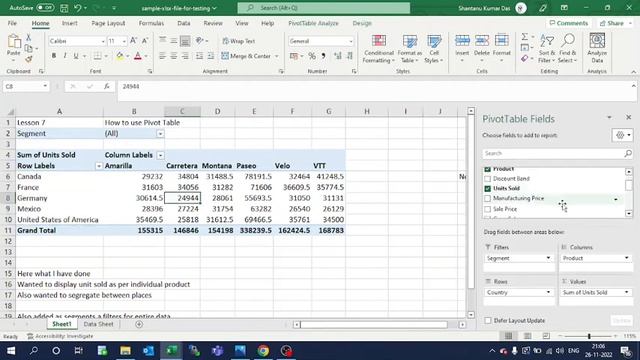The width and height of the screenshot is (640, 360).
Task: Toggle underline formatting
Action: click(x=76, y=56)
